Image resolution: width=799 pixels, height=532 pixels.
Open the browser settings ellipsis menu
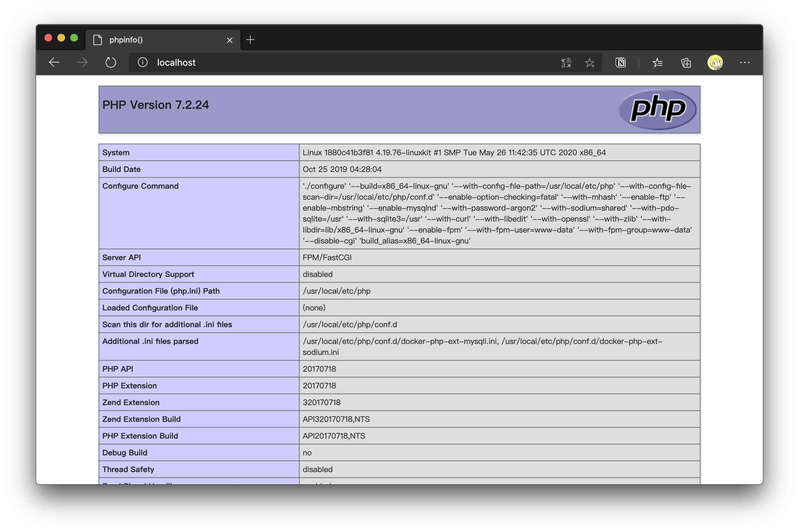pyautogui.click(x=745, y=62)
